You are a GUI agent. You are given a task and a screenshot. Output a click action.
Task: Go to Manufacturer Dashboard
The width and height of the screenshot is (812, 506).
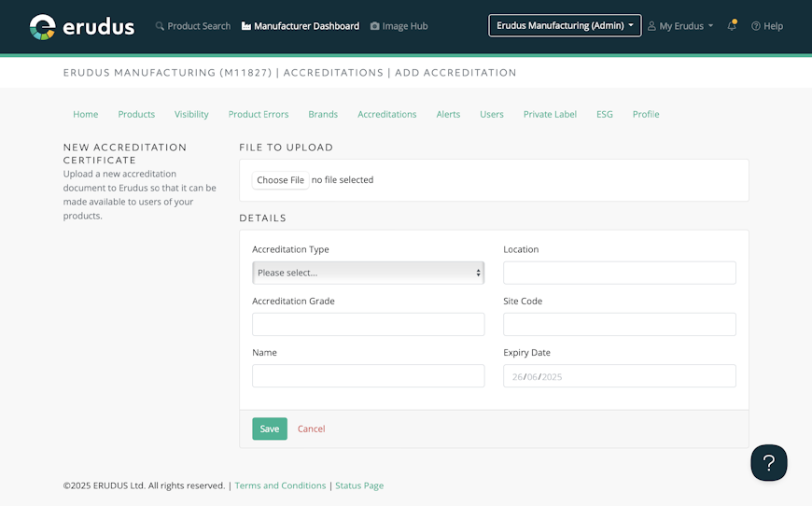(x=301, y=26)
